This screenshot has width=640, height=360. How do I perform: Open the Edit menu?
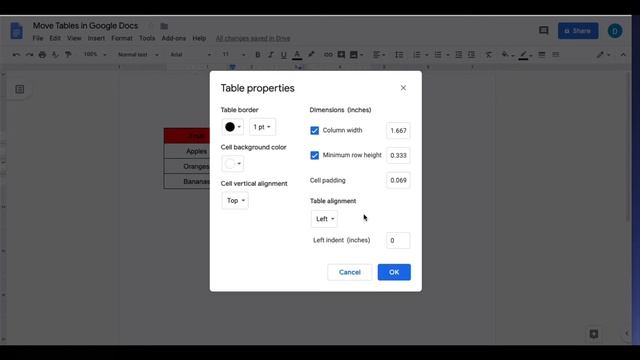(x=55, y=38)
